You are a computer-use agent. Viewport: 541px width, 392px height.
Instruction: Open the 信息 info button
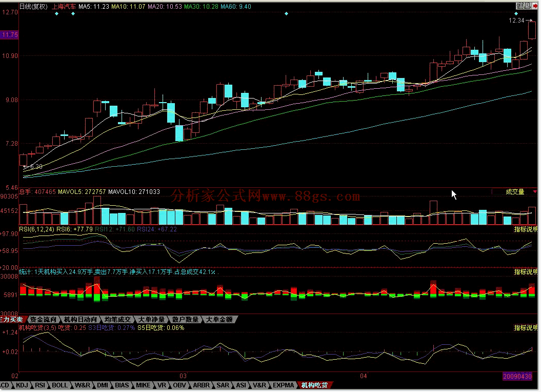[x=524, y=6]
